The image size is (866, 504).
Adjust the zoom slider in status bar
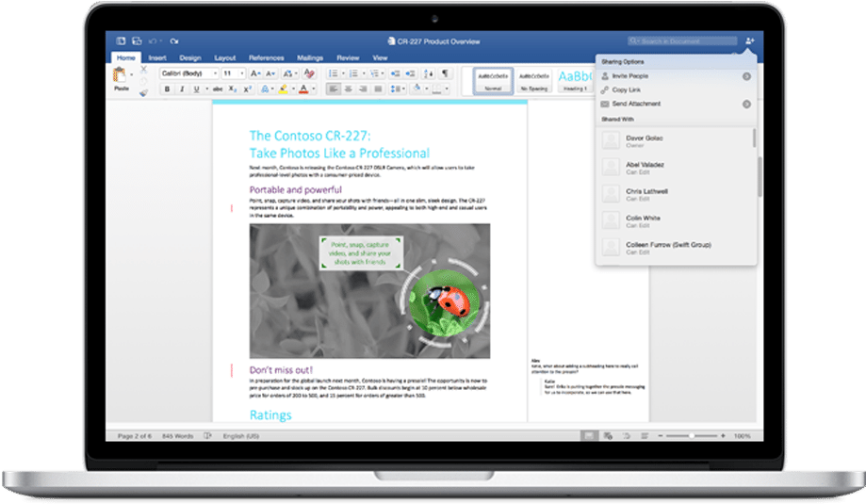click(x=693, y=436)
